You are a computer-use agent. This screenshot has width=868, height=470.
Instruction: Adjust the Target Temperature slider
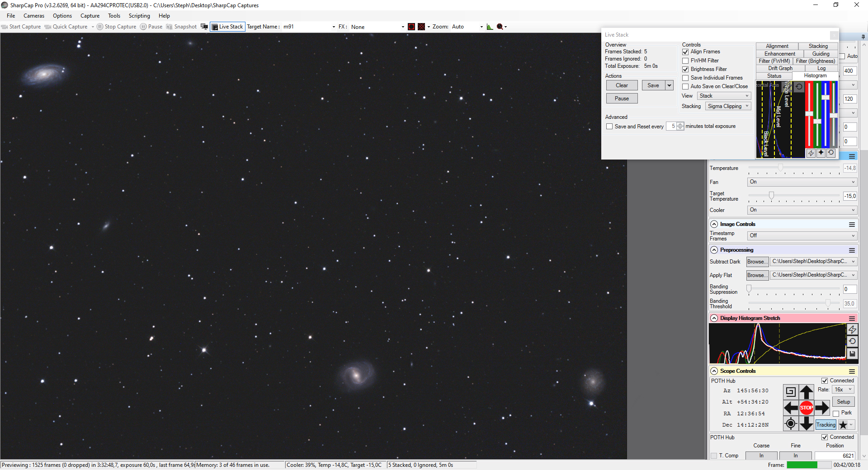pyautogui.click(x=771, y=196)
